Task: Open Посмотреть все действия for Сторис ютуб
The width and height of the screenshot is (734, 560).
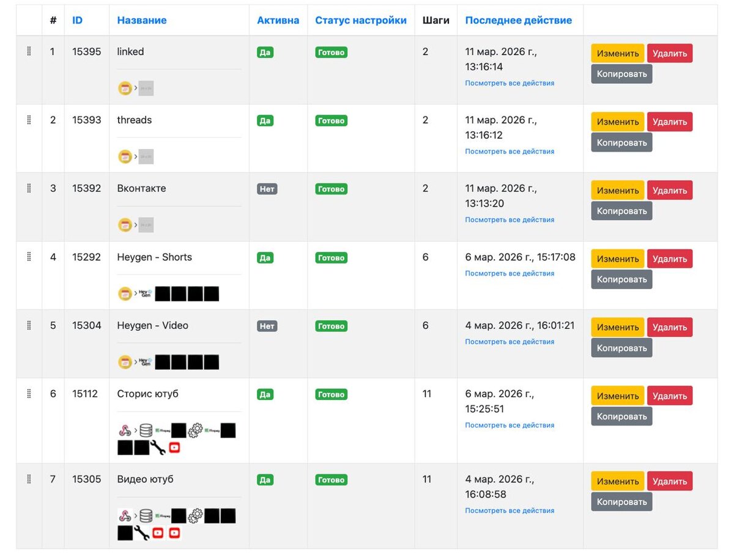Action: pyautogui.click(x=510, y=425)
